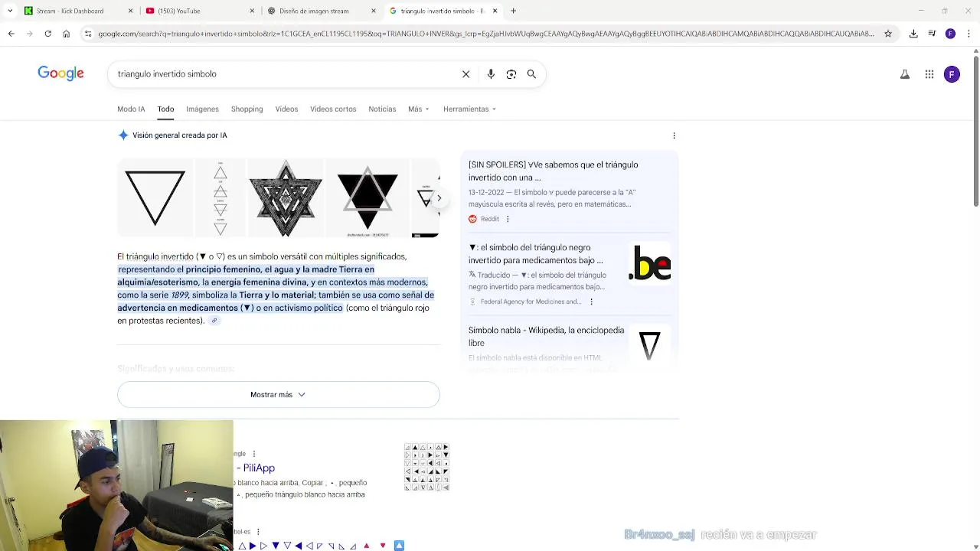Screen dimensions: 980x551
Task: Click inside the Google search field
Action: click(283, 74)
